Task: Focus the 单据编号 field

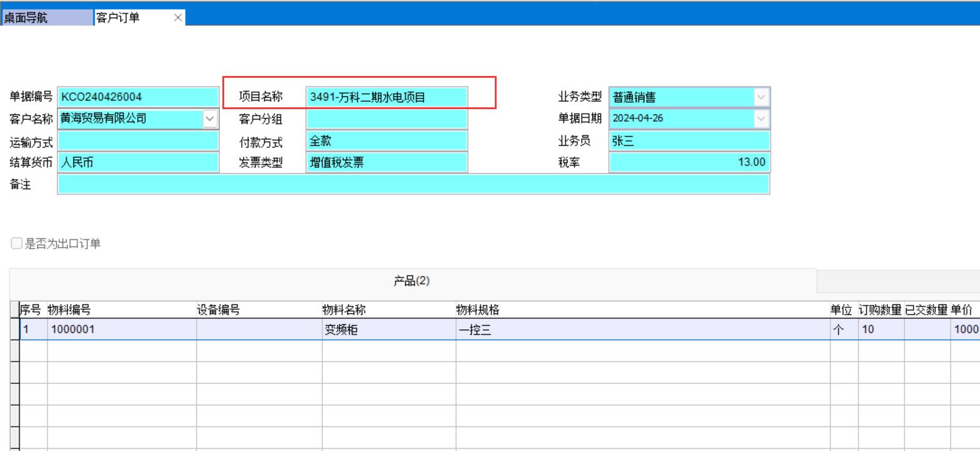Action: click(x=137, y=97)
